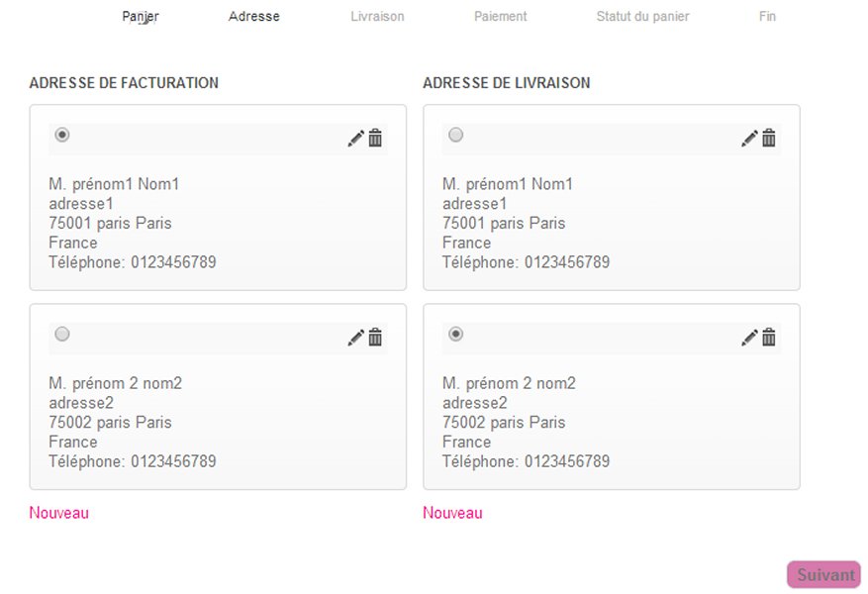The image size is (868, 594).
Task: Delete the first billing address via trash icon
Action: click(375, 138)
